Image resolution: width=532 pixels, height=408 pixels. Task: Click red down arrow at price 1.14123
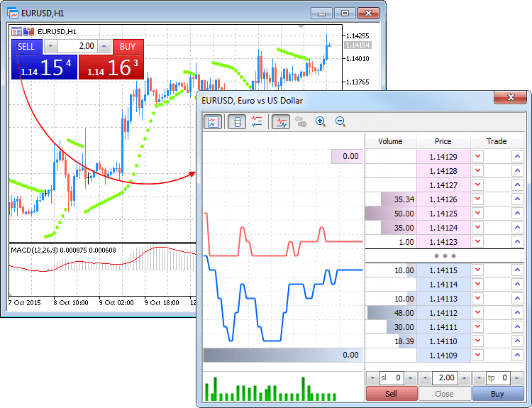[x=477, y=242]
